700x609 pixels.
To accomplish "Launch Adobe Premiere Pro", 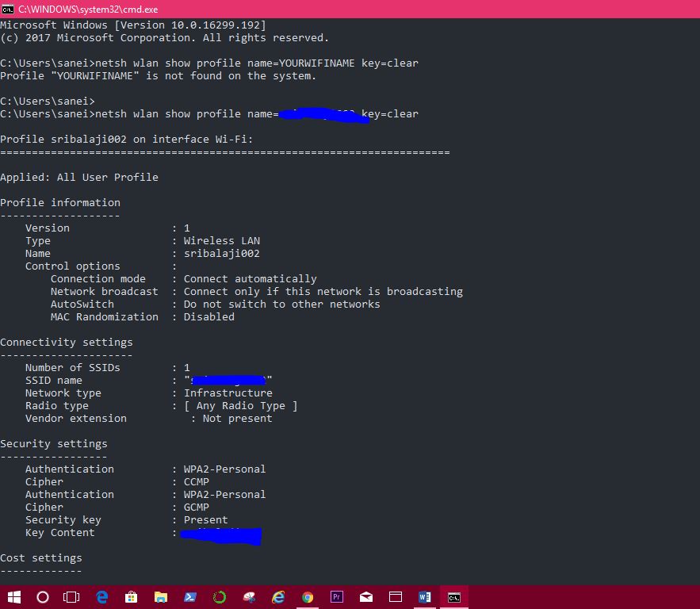I will coord(336,597).
